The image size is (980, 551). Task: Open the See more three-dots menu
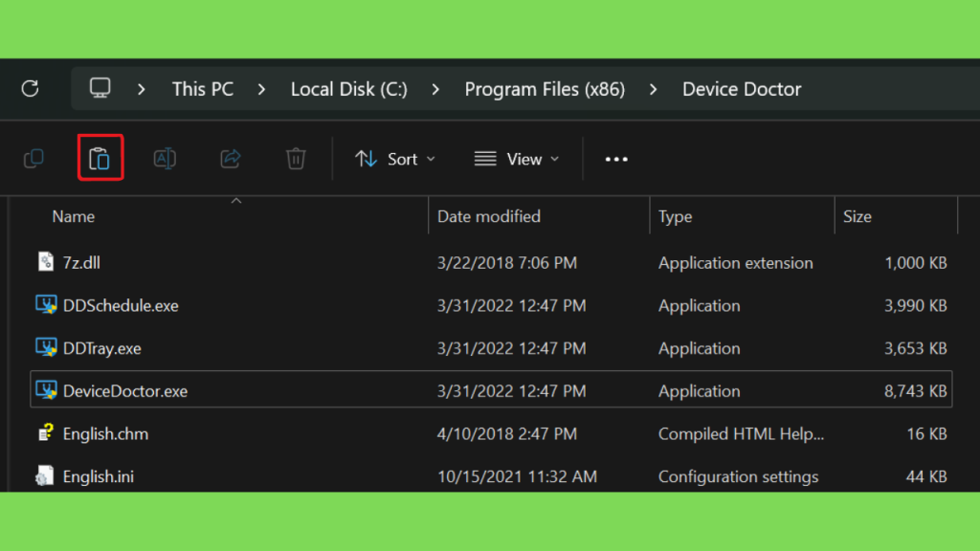tap(616, 160)
